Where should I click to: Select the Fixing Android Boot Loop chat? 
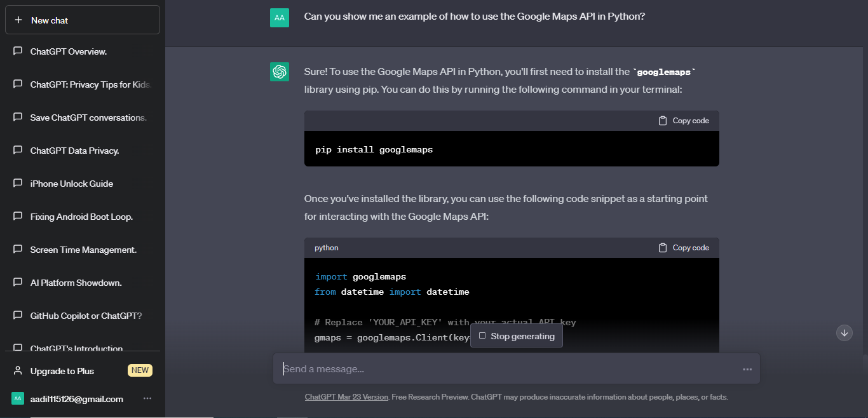(81, 217)
